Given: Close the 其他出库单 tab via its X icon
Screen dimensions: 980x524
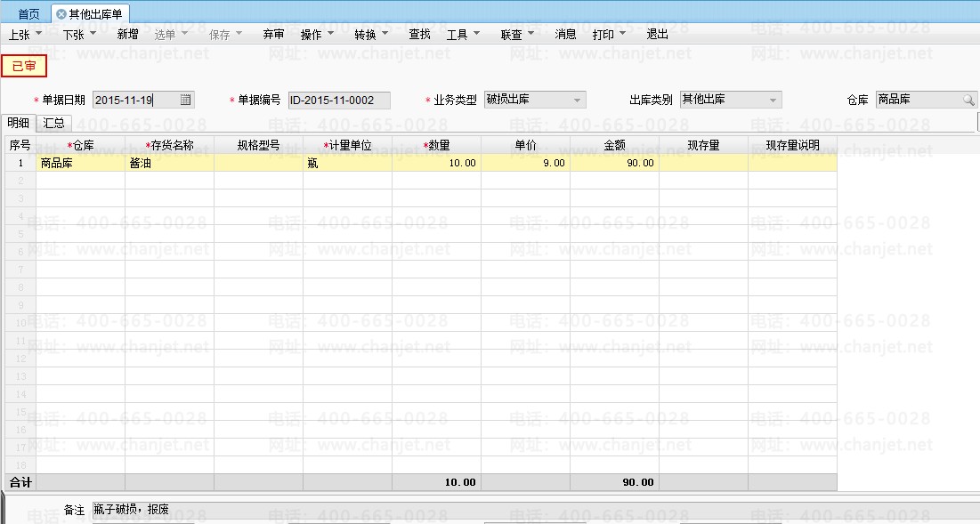Looking at the screenshot, I should [61, 13].
